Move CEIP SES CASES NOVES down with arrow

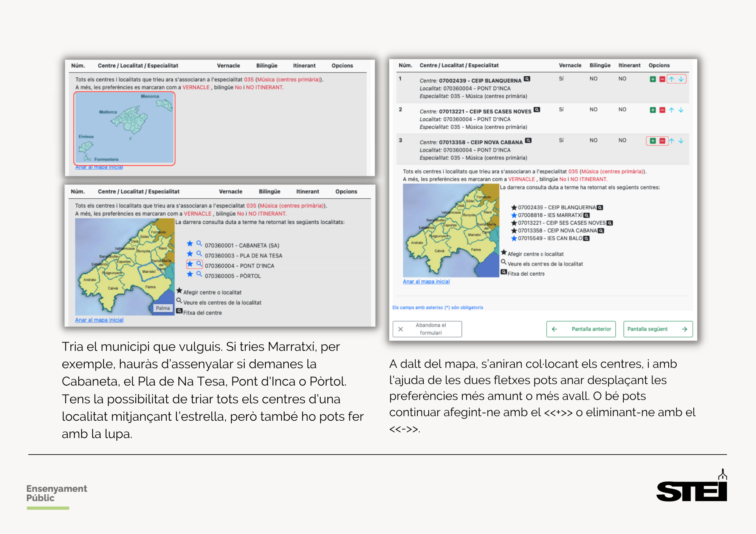coord(681,110)
